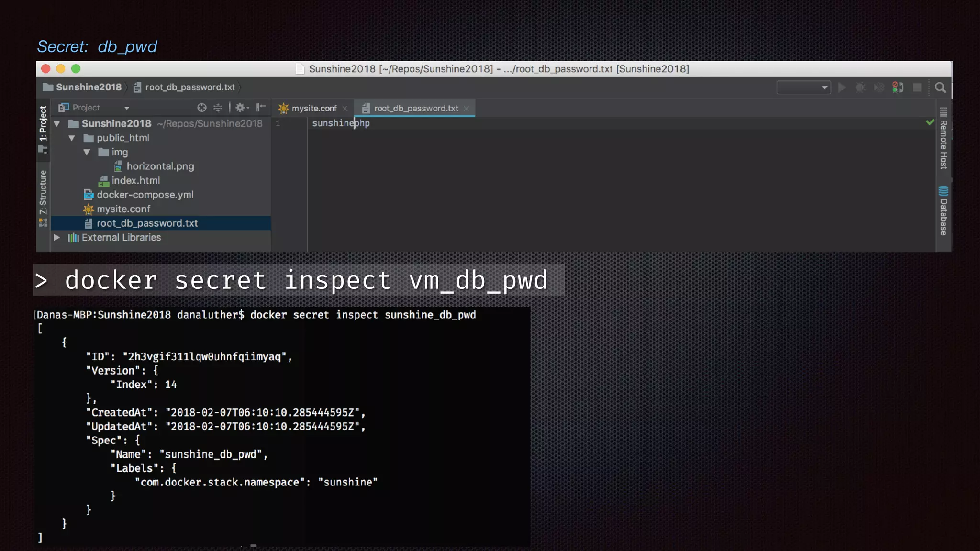
Task: Collapse the Sunshine2018 project root node
Action: pos(57,124)
